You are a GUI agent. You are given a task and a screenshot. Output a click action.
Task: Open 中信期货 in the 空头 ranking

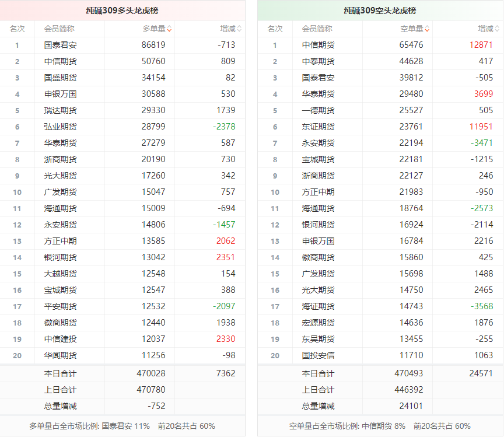click(318, 45)
